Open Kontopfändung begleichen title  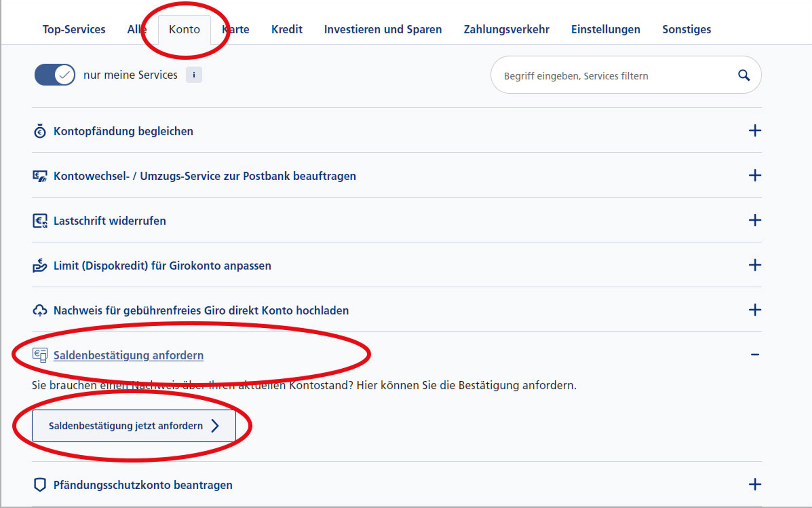(x=123, y=131)
